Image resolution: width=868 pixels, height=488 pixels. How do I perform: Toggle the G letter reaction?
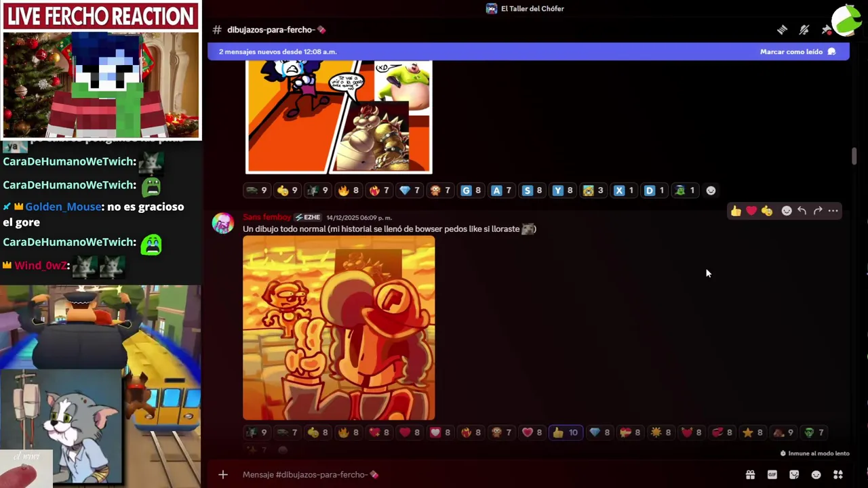471,190
